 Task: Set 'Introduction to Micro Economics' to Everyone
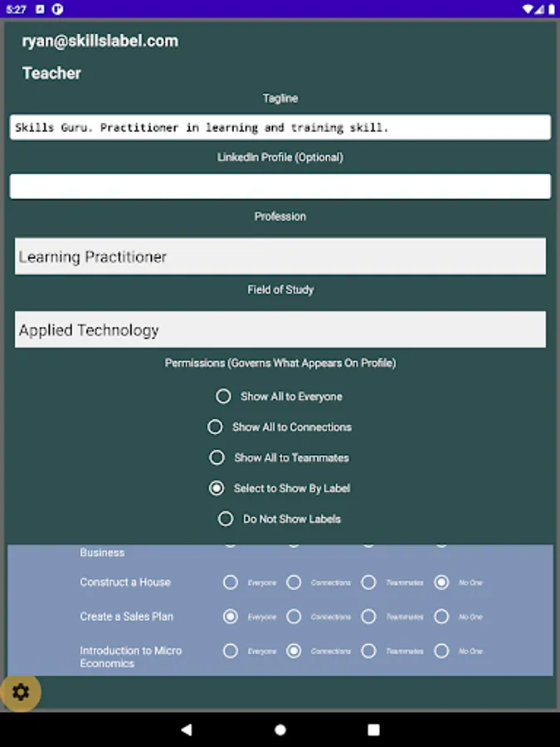pos(231,651)
